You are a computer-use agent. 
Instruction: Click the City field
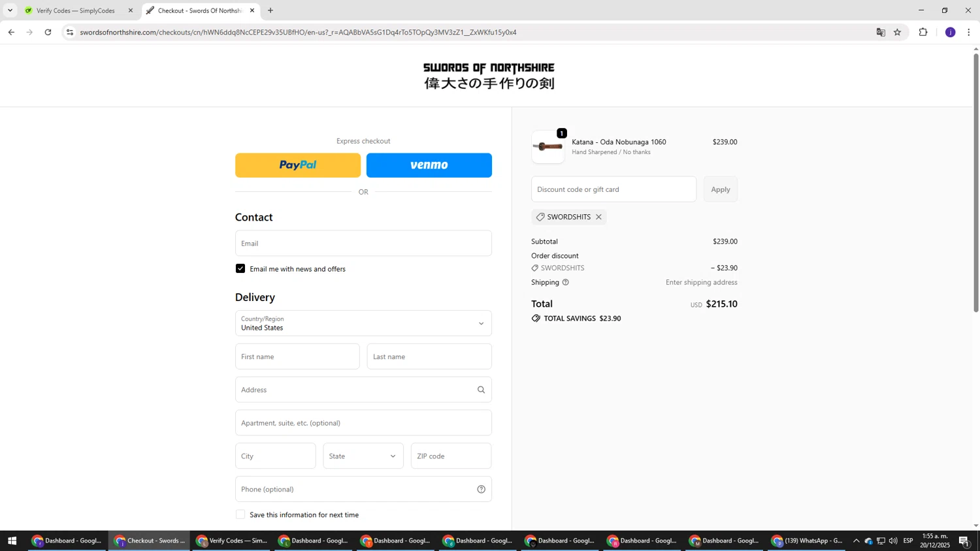coord(275,456)
